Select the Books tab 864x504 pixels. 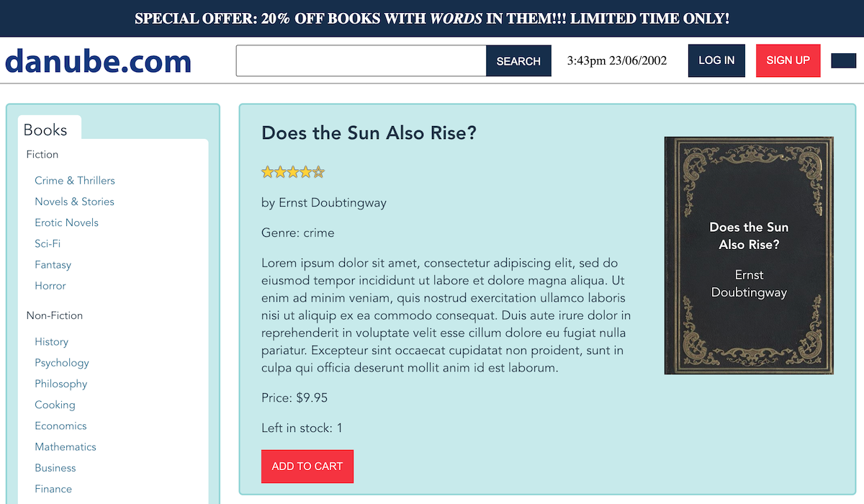45,130
